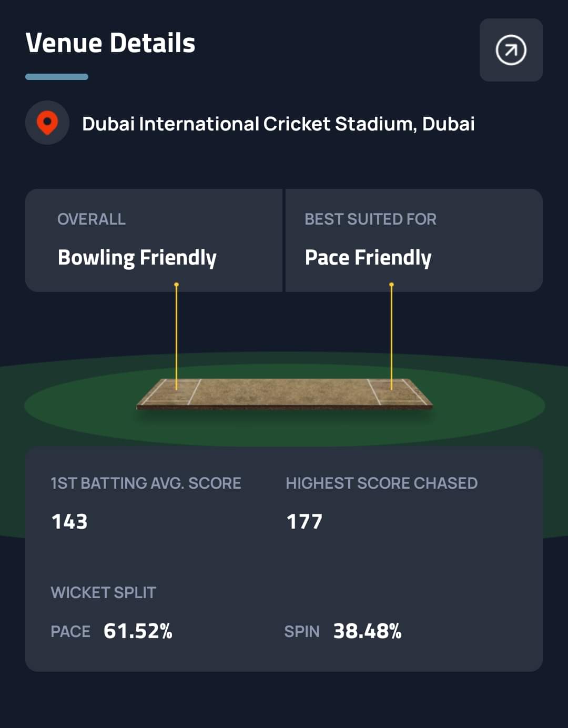Image resolution: width=568 pixels, height=728 pixels.
Task: Click the BEST SUITED FOR label
Action: click(x=370, y=219)
